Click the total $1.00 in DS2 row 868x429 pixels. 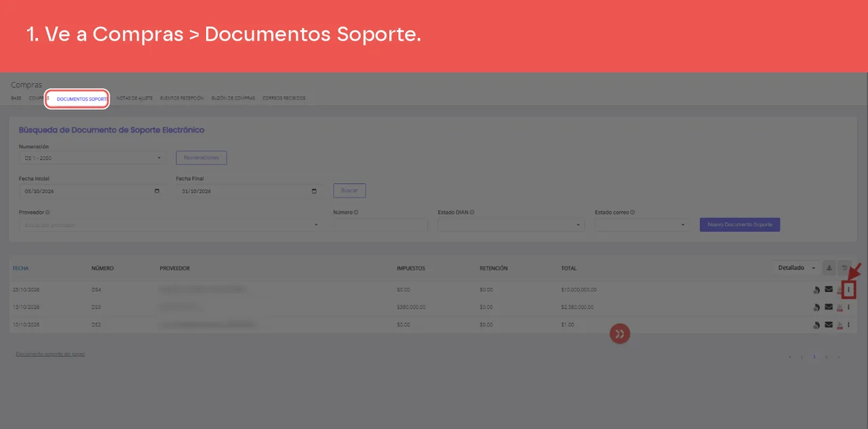[568, 325]
